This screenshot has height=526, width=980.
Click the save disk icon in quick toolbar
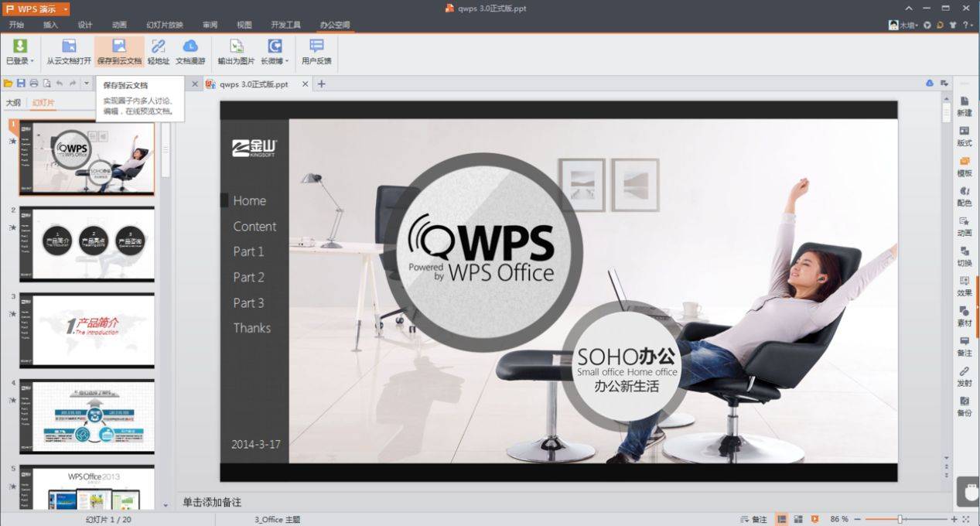tap(21, 84)
